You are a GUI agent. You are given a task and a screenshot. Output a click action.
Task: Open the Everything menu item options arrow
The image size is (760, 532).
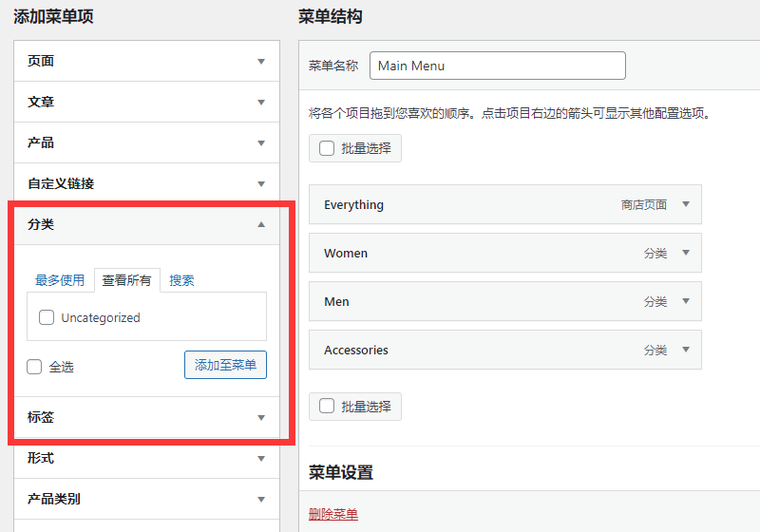click(686, 204)
